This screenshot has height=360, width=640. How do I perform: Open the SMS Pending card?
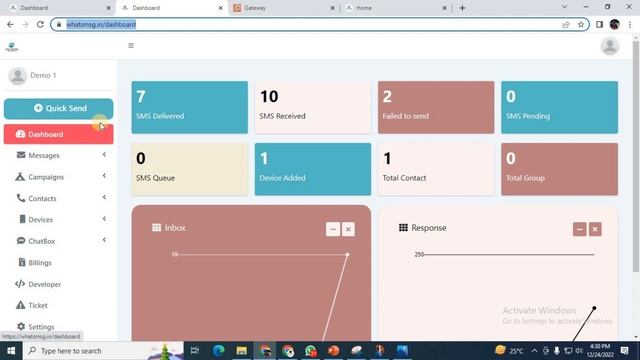560,107
